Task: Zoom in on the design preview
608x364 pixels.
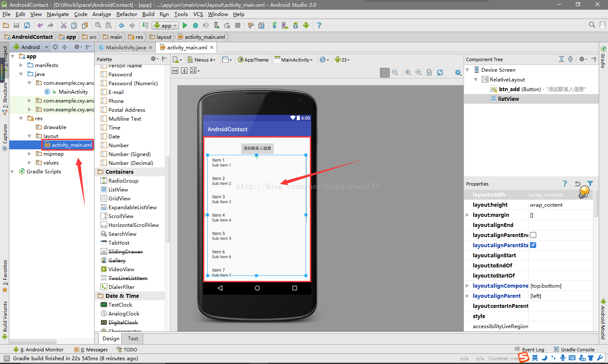Action: point(408,73)
